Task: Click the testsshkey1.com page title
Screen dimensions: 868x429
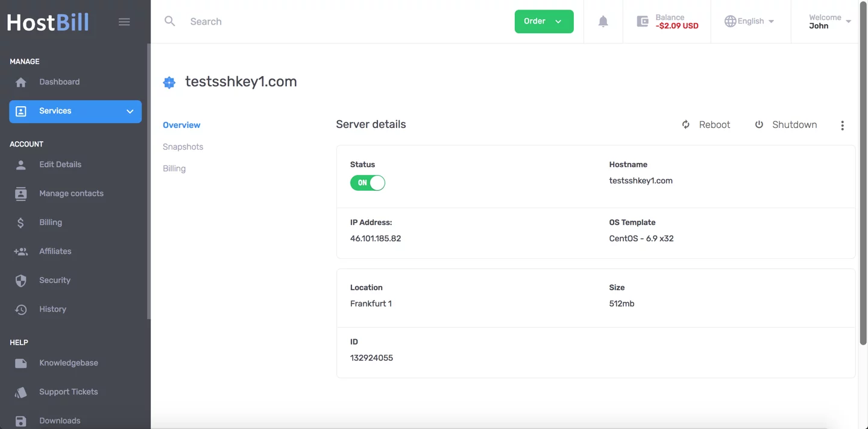Action: coord(241,82)
